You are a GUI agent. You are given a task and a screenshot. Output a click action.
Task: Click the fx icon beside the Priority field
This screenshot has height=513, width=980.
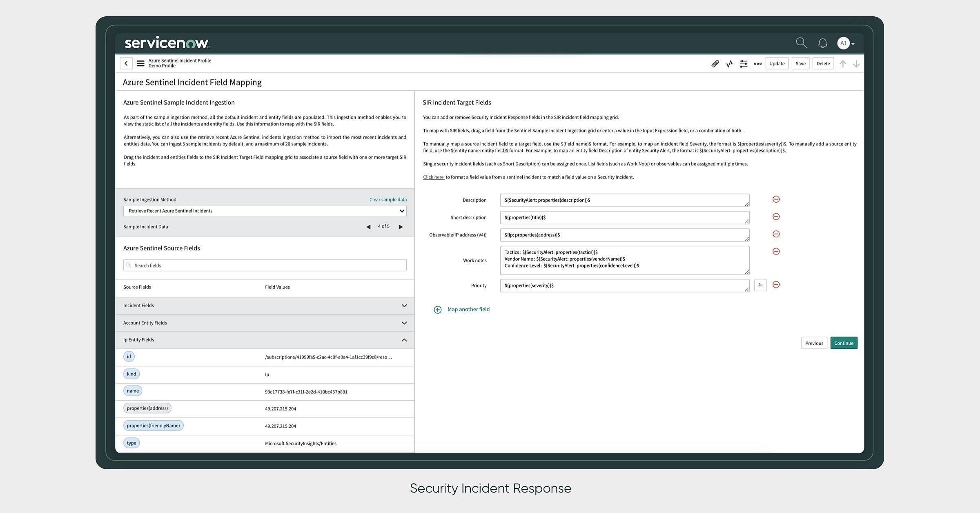[760, 285]
